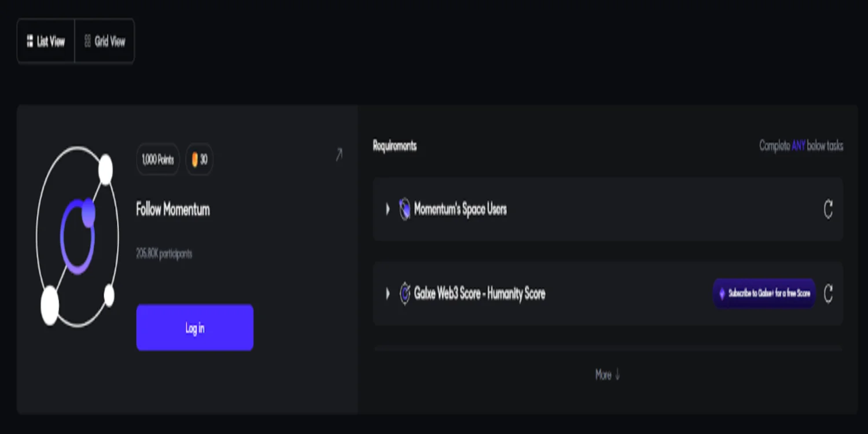Click the Momentum orbit logo thumbnail
Image resolution: width=868 pixels, height=434 pixels.
(x=77, y=236)
